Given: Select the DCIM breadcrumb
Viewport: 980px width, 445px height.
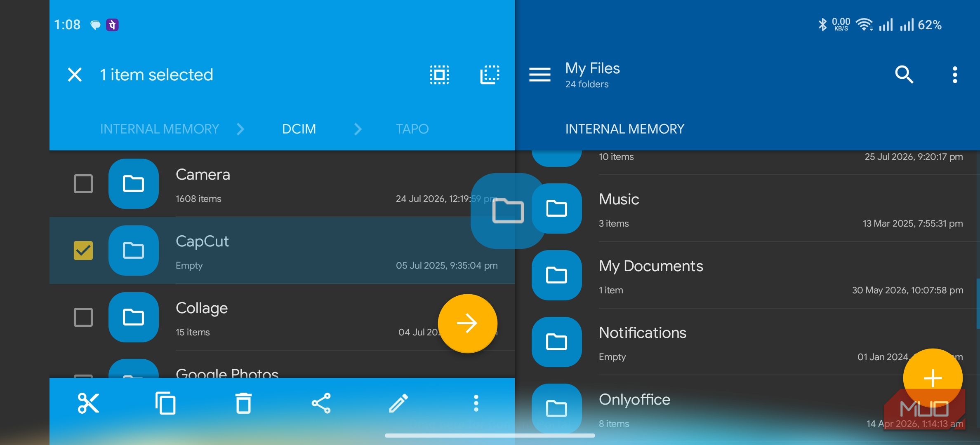Looking at the screenshot, I should (x=299, y=129).
